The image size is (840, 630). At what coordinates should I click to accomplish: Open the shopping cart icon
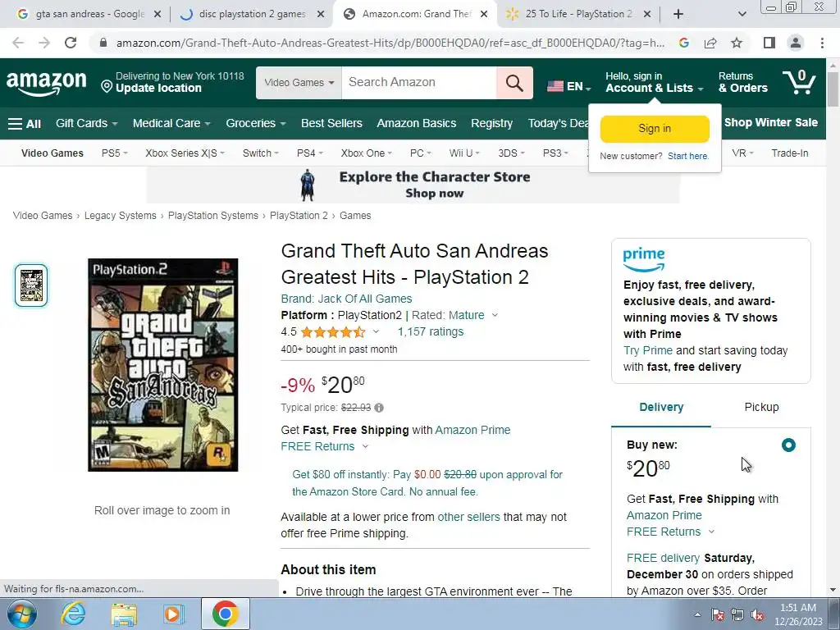click(799, 82)
